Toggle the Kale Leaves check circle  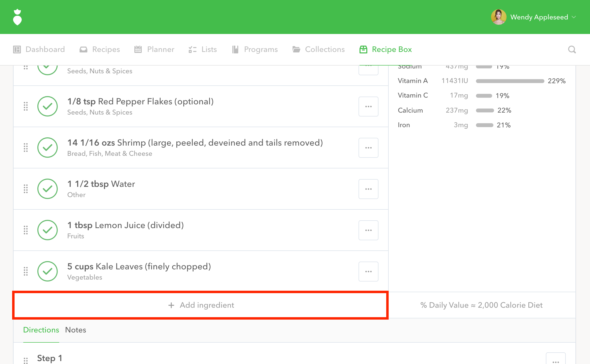tap(48, 271)
